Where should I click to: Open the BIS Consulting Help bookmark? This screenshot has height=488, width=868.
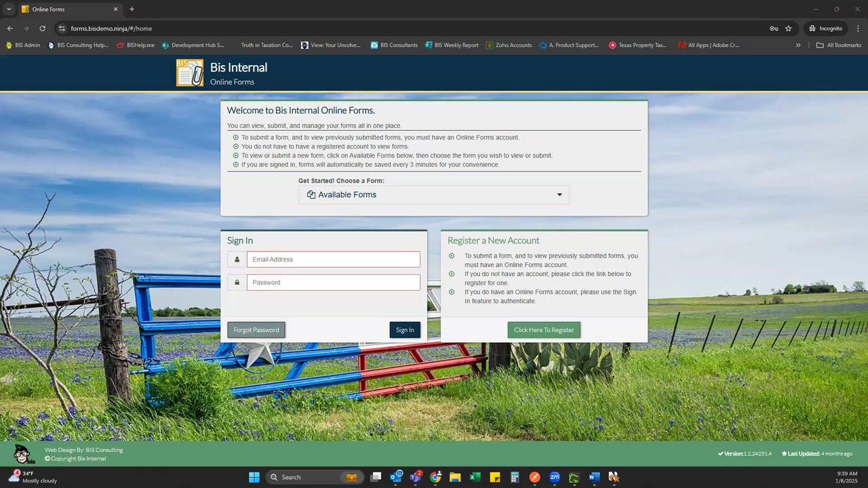click(78, 45)
